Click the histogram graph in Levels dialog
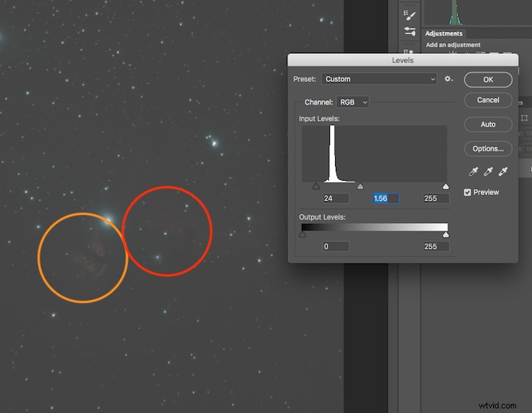The height and width of the screenshot is (413, 532). click(x=374, y=154)
